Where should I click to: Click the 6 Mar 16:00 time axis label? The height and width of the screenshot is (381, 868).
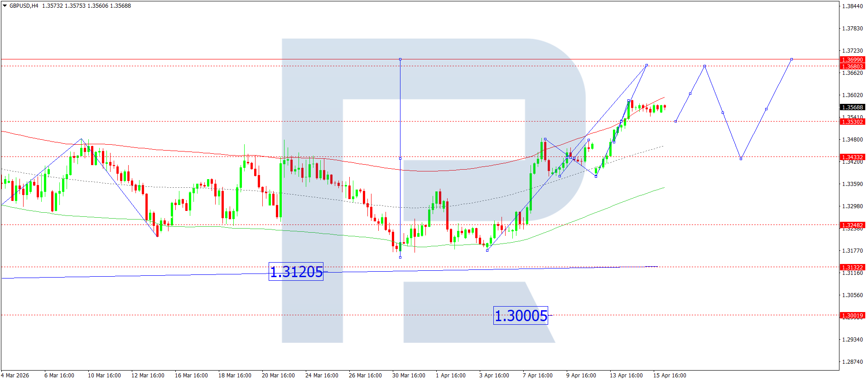tap(59, 375)
